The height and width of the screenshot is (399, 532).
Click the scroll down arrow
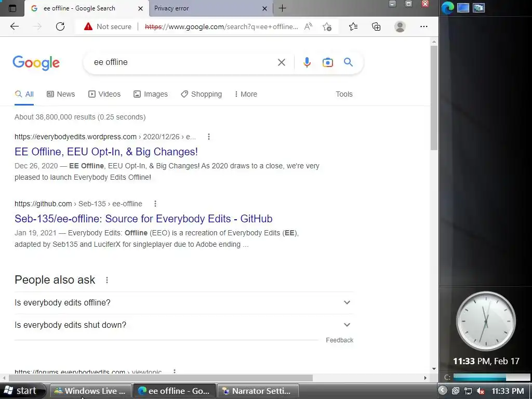pyautogui.click(x=434, y=369)
